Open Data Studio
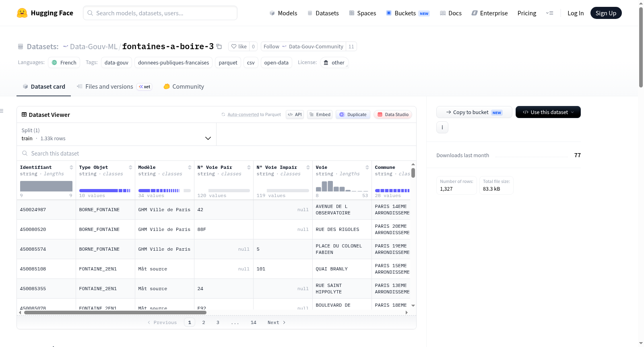This screenshot has height=347, width=644. [x=393, y=114]
